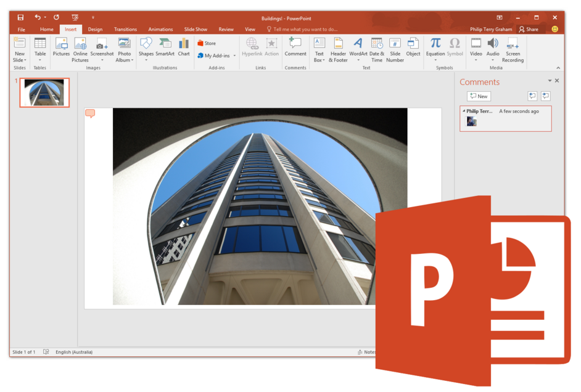This screenshot has height=392, width=581.
Task: Open the Slide Show tab
Action: coord(196,28)
